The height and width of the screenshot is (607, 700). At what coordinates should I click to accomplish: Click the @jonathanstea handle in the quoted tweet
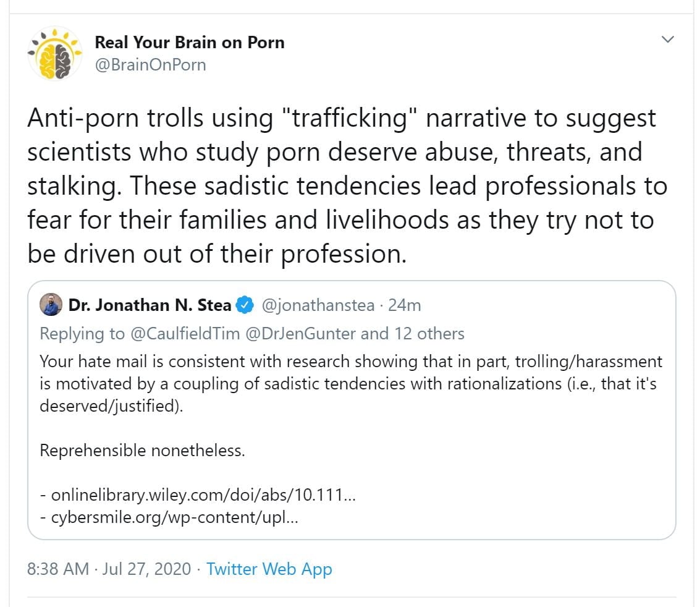(x=318, y=305)
